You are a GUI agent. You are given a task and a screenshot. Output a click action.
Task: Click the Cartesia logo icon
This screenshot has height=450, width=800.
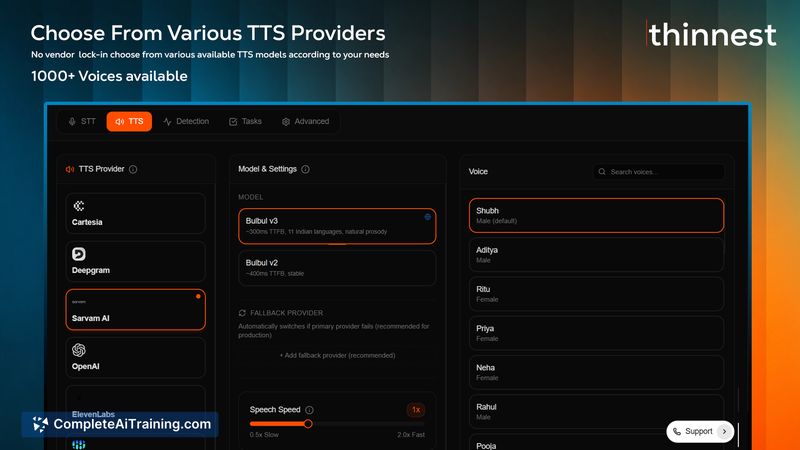click(x=79, y=206)
